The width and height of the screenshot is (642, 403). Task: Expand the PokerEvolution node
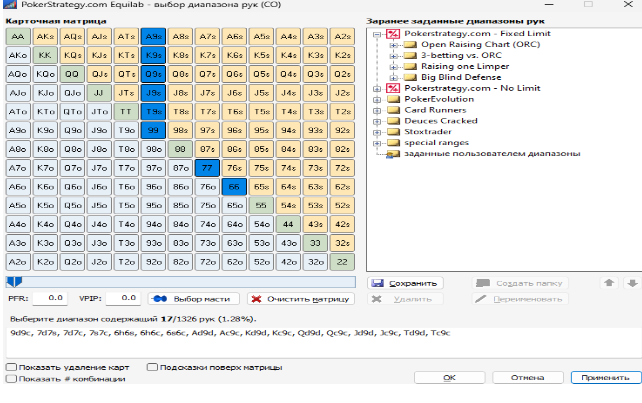tap(377, 100)
